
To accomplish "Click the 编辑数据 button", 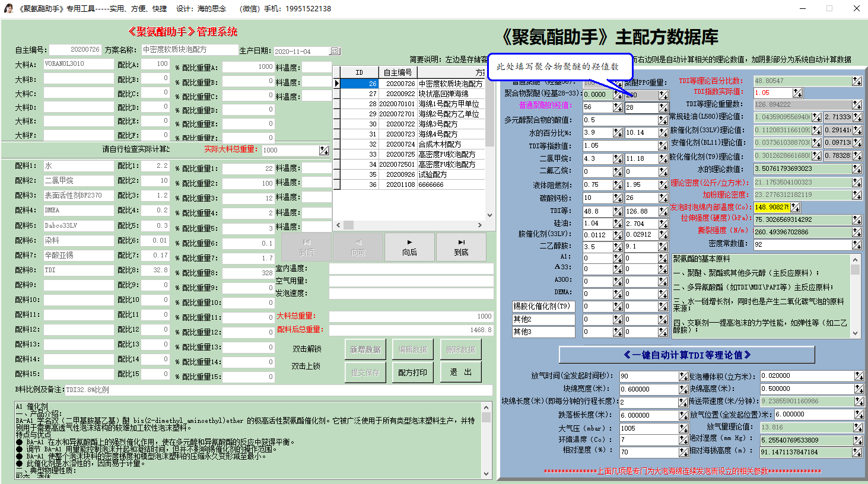I will tap(413, 349).
